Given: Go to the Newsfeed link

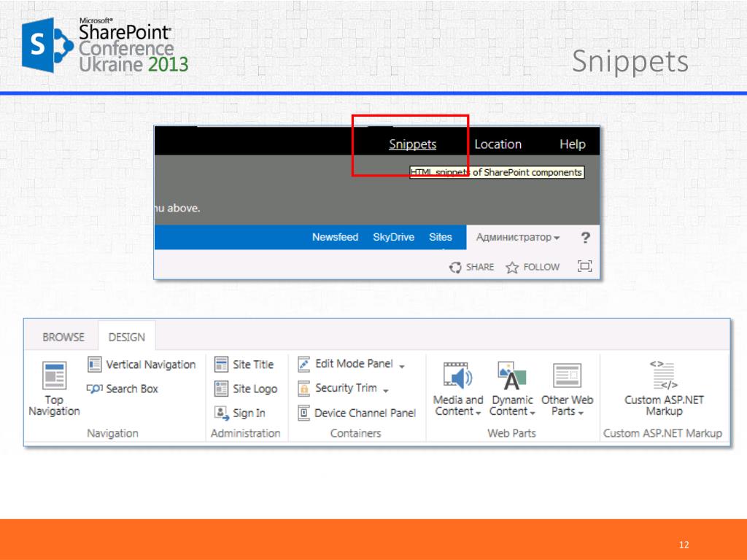Looking at the screenshot, I should coord(335,237).
